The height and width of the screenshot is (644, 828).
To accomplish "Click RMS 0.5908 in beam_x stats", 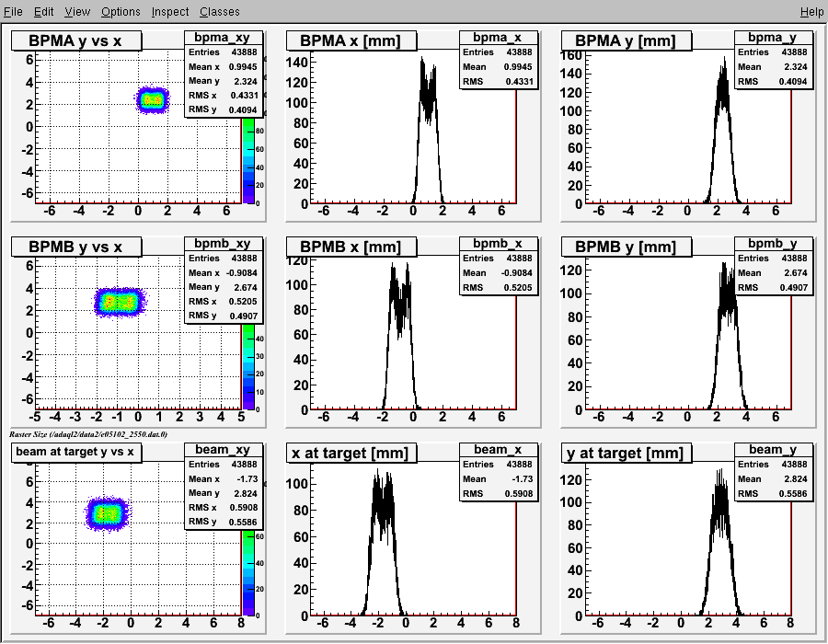I will click(498, 493).
